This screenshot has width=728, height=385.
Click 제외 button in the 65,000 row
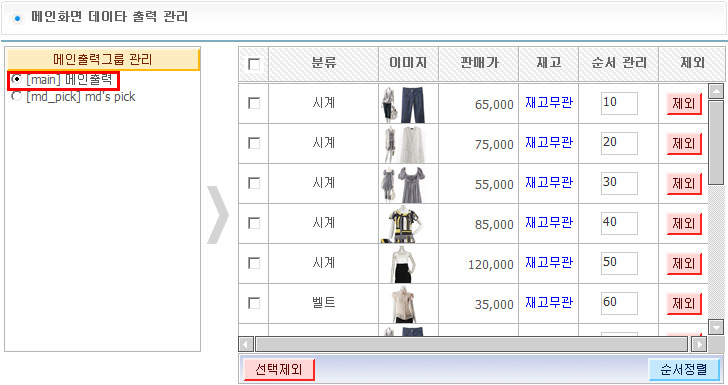click(x=684, y=103)
